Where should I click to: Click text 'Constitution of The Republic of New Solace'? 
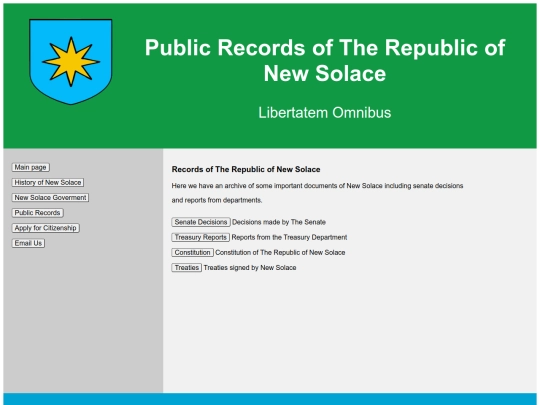(x=280, y=252)
